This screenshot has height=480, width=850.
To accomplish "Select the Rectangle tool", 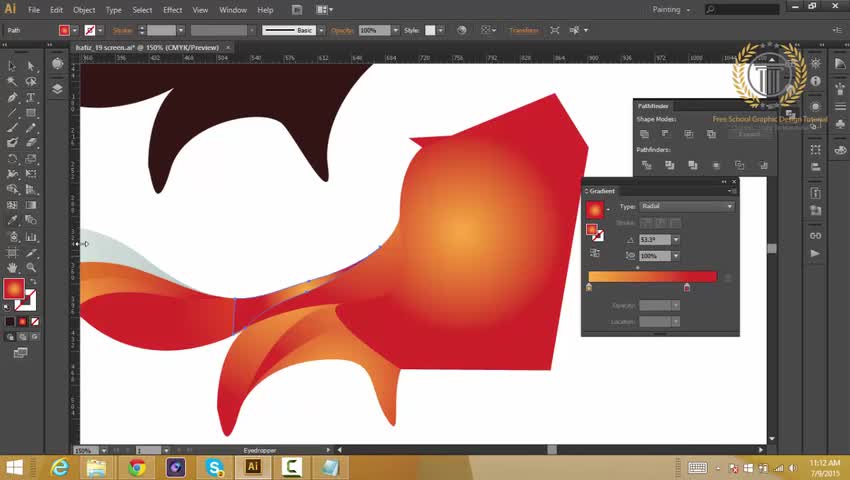I will (x=31, y=113).
